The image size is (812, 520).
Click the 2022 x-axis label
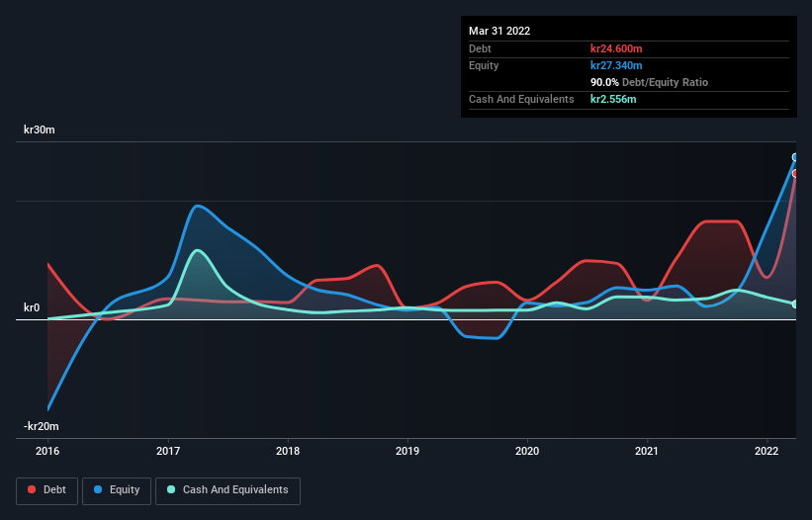pos(767,451)
